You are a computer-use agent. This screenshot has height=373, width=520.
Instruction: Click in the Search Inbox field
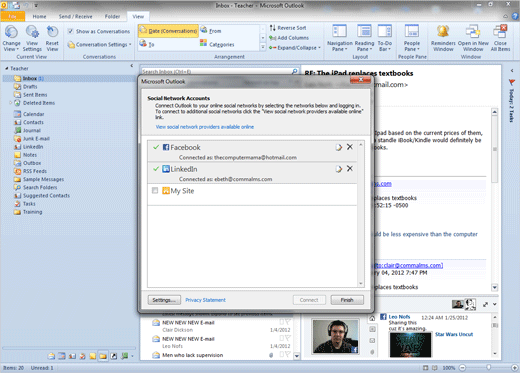(216, 71)
